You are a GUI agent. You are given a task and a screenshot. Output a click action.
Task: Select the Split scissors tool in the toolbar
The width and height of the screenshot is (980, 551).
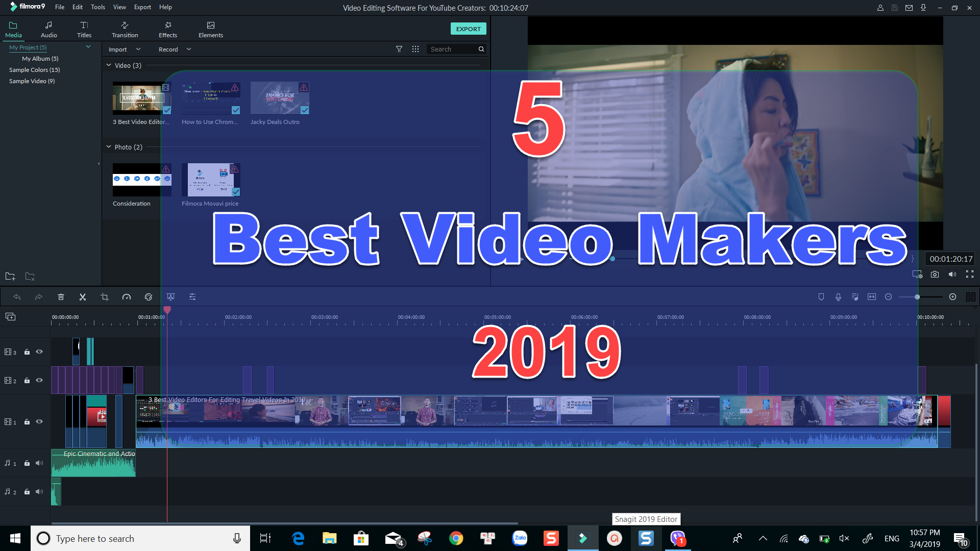point(82,296)
